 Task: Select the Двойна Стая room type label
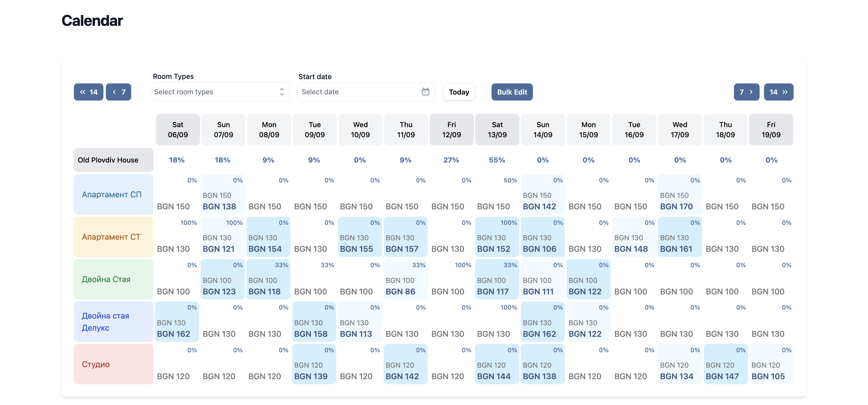click(x=106, y=279)
